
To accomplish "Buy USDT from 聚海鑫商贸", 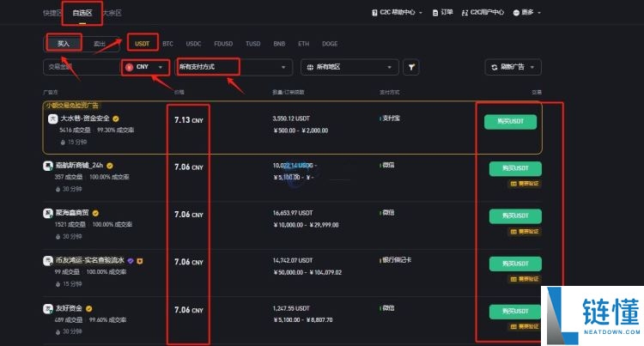I will click(515, 216).
